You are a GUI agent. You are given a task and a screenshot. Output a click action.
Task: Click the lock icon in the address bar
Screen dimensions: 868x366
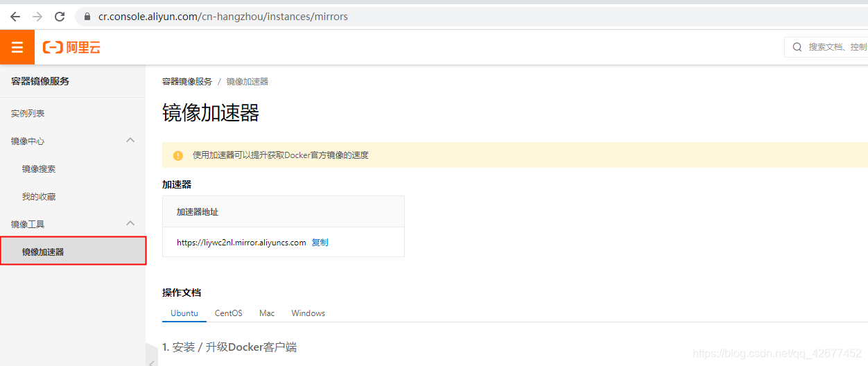click(x=87, y=17)
